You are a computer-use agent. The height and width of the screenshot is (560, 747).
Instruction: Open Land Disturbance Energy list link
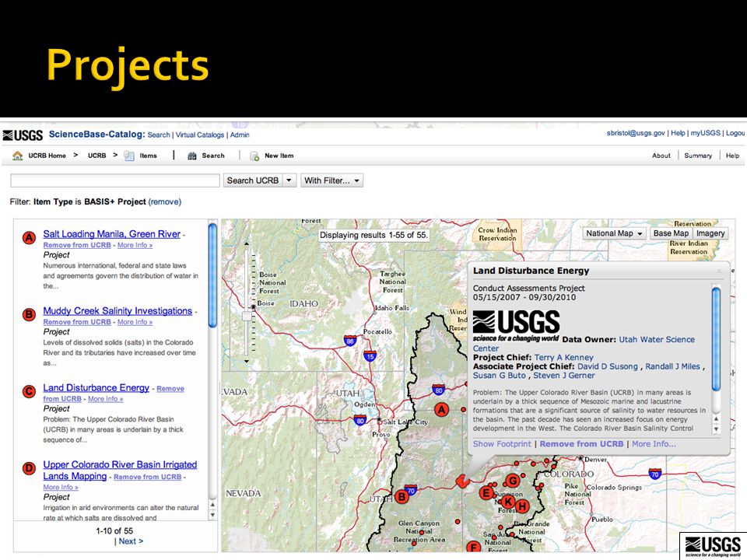(x=96, y=387)
